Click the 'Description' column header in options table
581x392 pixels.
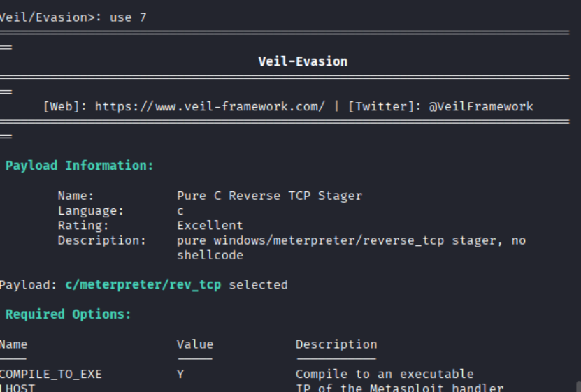(336, 344)
